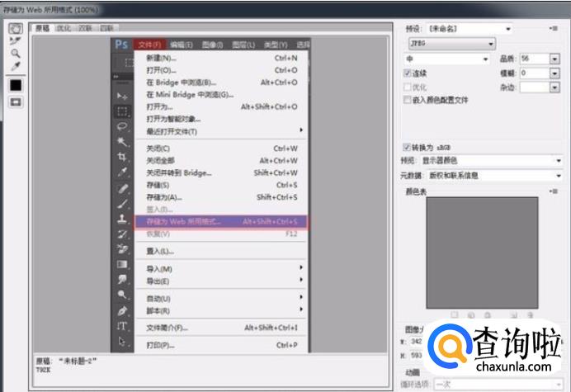
Task: Click the Eyedropper tool in the preview toolbar
Action: (122, 172)
